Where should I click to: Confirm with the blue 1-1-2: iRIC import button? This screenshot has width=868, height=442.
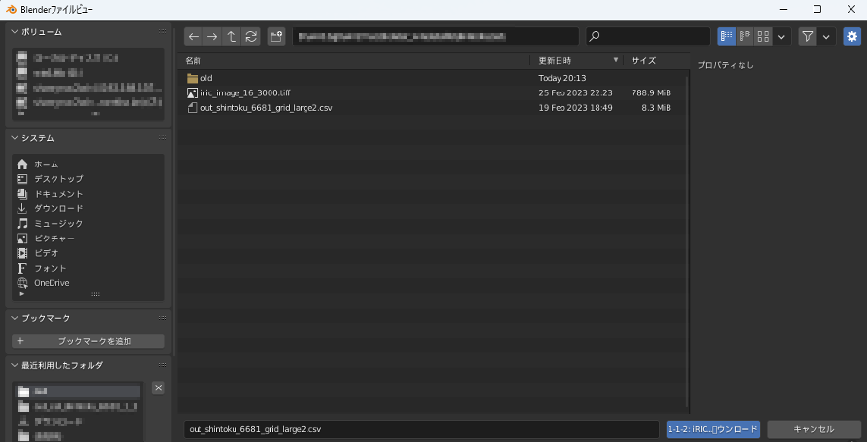[713, 429]
